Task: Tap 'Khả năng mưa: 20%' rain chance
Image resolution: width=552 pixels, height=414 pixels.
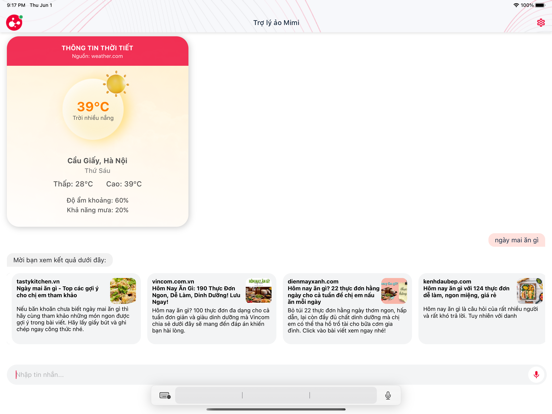Action: [x=98, y=210]
